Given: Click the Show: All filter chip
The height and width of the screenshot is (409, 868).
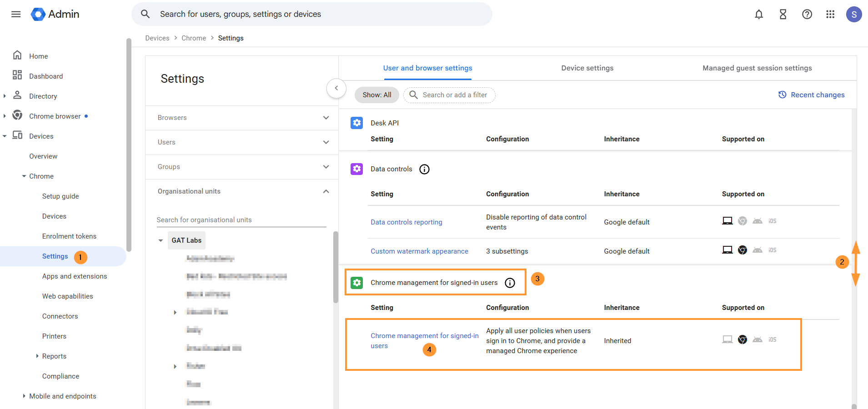Looking at the screenshot, I should click(x=376, y=95).
